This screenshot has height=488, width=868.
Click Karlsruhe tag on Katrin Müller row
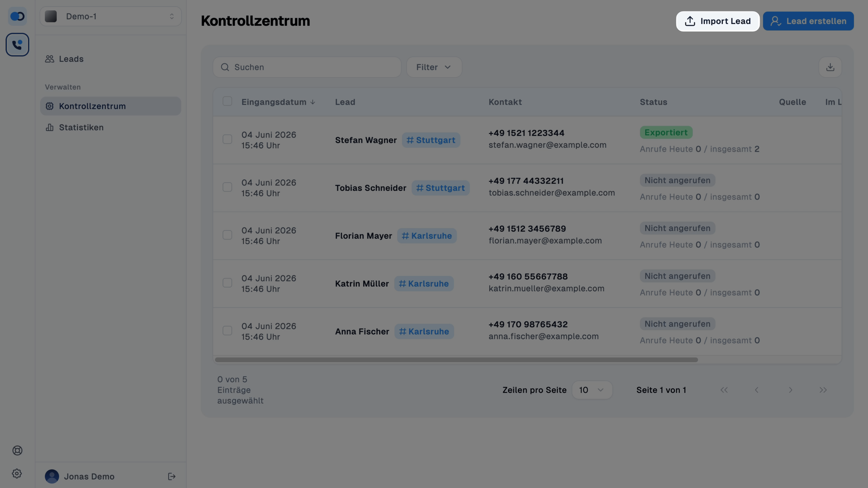pyautogui.click(x=424, y=284)
